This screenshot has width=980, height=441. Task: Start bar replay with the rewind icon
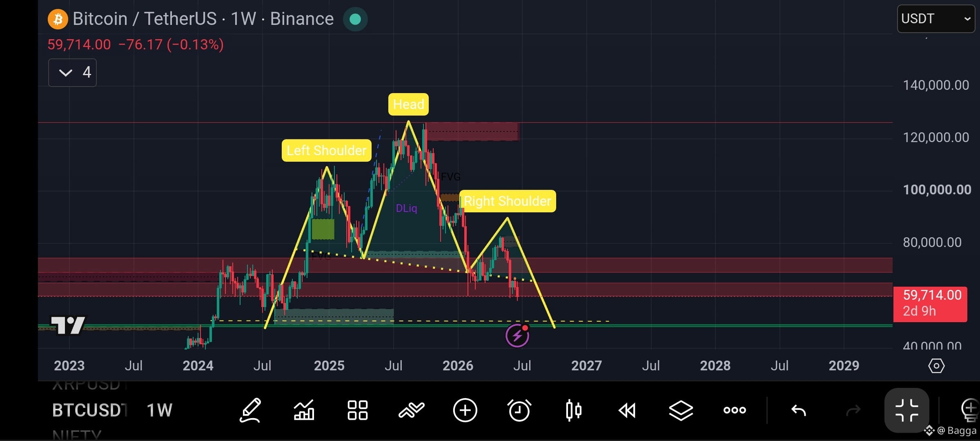coord(627,410)
